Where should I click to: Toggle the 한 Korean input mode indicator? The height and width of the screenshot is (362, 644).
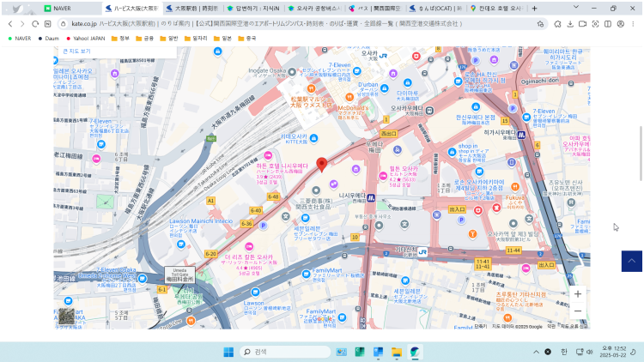click(564, 352)
